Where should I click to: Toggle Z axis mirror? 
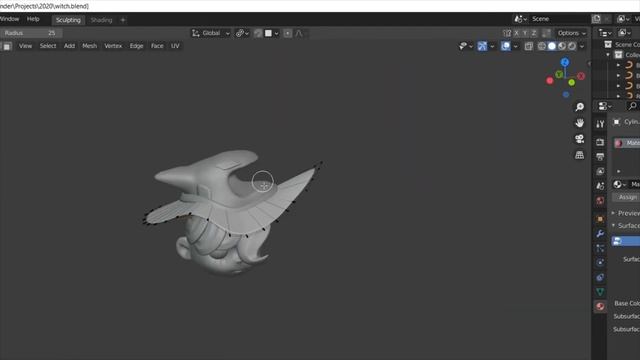click(x=533, y=33)
